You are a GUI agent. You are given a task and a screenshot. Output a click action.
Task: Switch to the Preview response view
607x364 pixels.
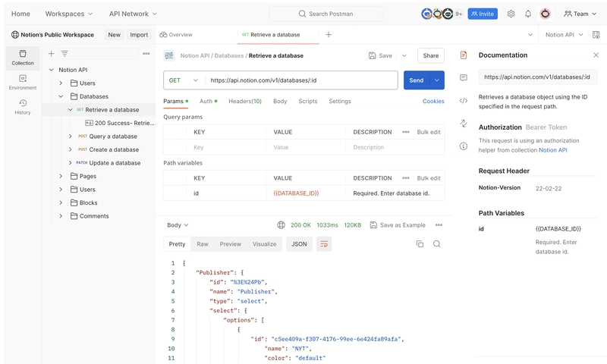pos(231,244)
